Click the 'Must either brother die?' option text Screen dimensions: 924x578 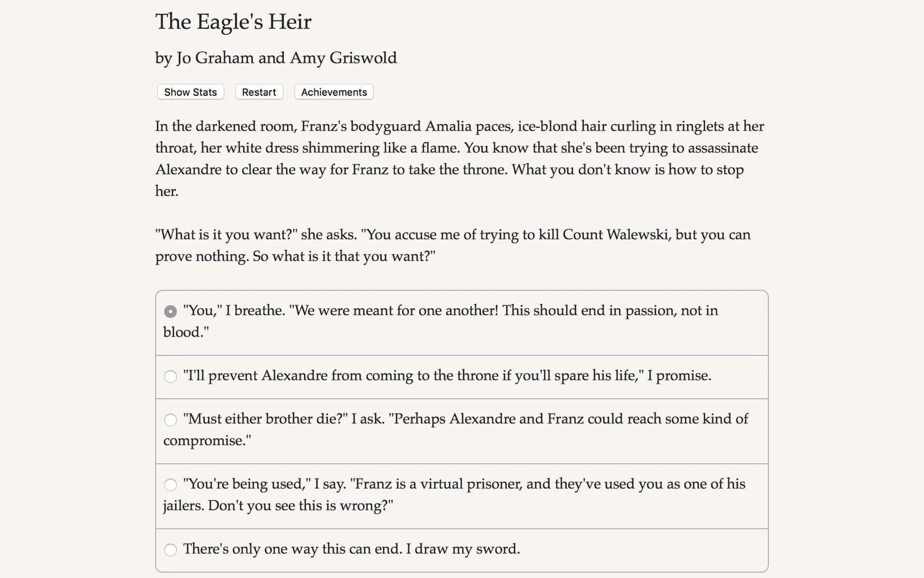(x=465, y=419)
